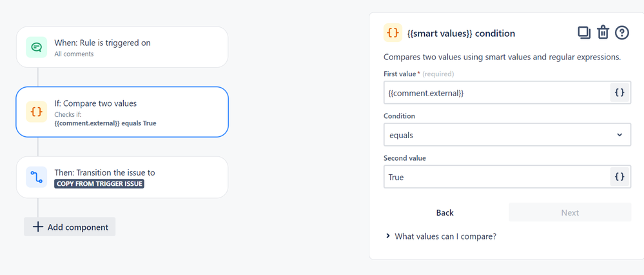Click the blue transition action icon
The height and width of the screenshot is (275, 644).
pos(37,177)
